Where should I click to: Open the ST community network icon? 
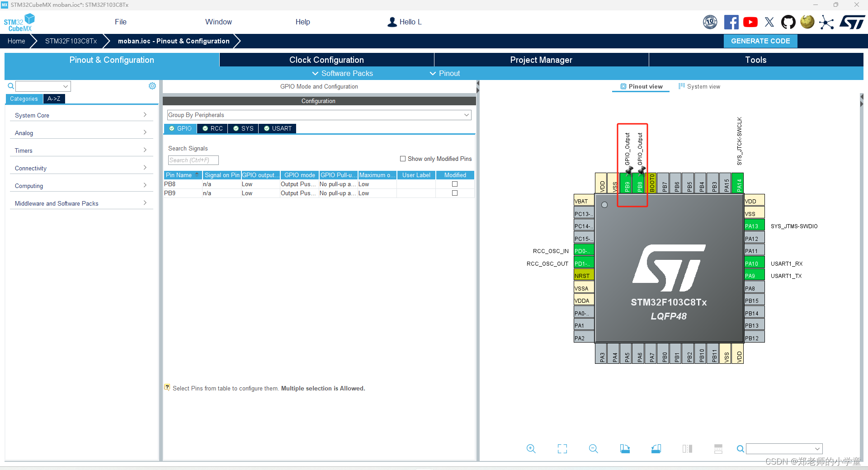826,22
